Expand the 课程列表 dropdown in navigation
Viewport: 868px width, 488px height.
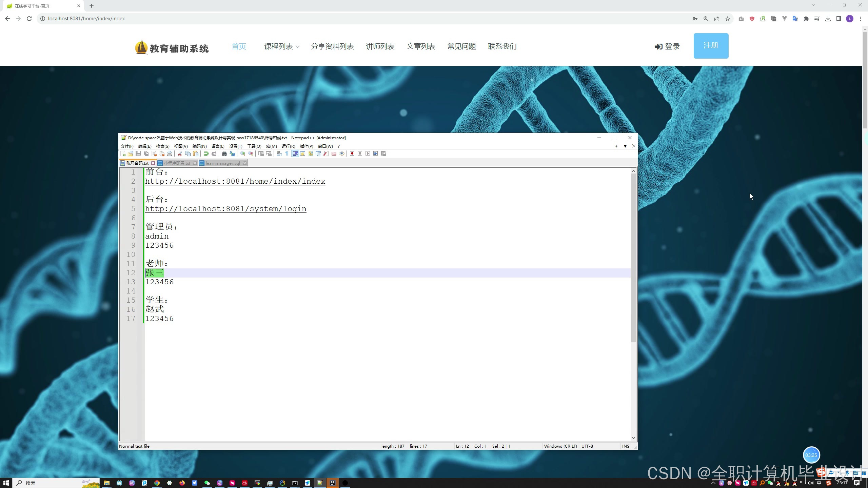(282, 46)
